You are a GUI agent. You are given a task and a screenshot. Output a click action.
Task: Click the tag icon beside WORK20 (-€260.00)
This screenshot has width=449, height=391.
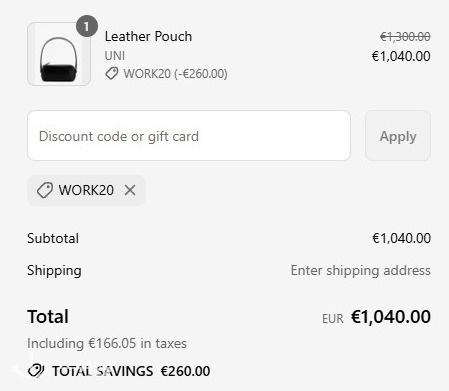(x=112, y=73)
